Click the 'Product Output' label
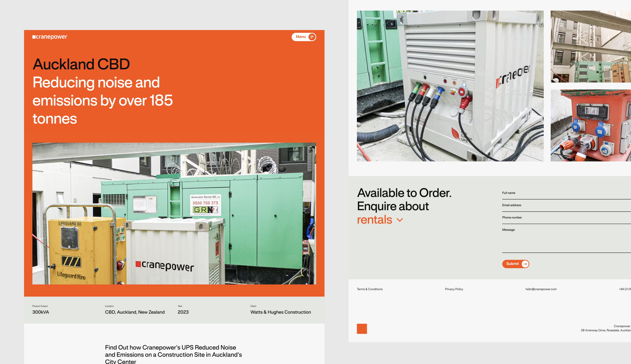The width and height of the screenshot is (631, 364). click(40, 306)
